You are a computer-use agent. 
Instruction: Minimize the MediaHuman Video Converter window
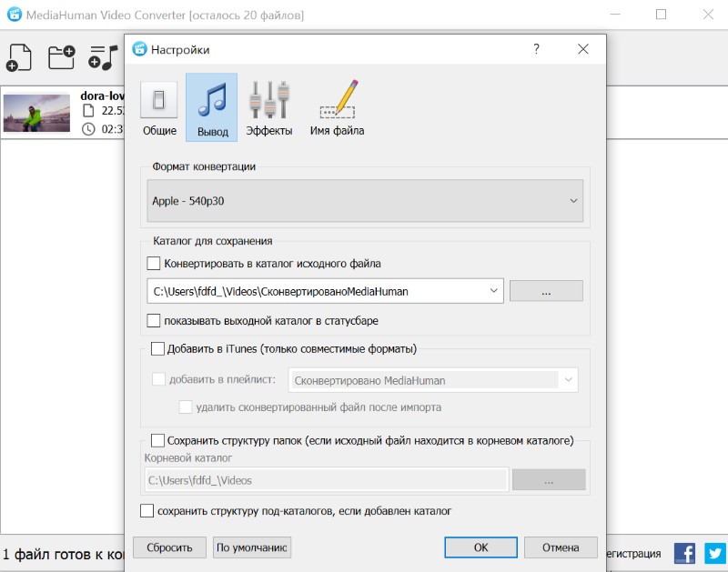click(x=615, y=15)
